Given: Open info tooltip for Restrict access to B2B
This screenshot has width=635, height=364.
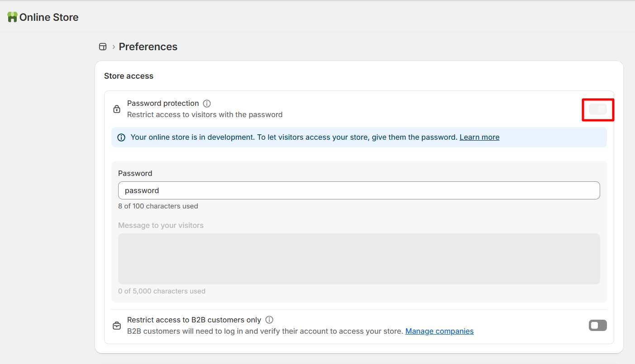Looking at the screenshot, I should [x=269, y=320].
